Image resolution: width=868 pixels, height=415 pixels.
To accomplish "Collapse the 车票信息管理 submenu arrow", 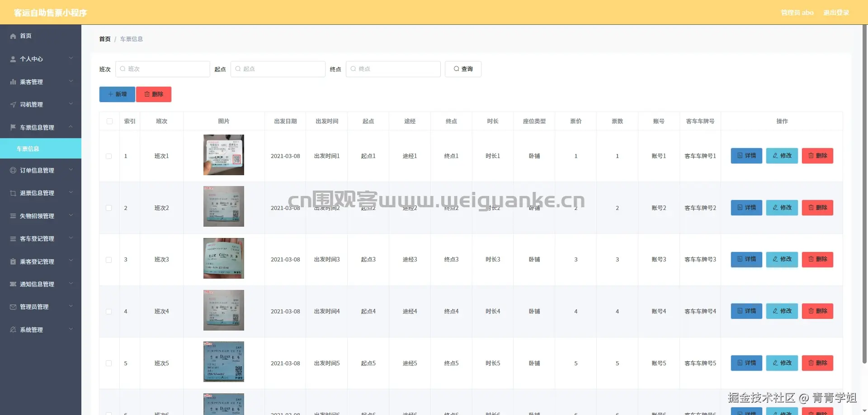I will (71, 127).
